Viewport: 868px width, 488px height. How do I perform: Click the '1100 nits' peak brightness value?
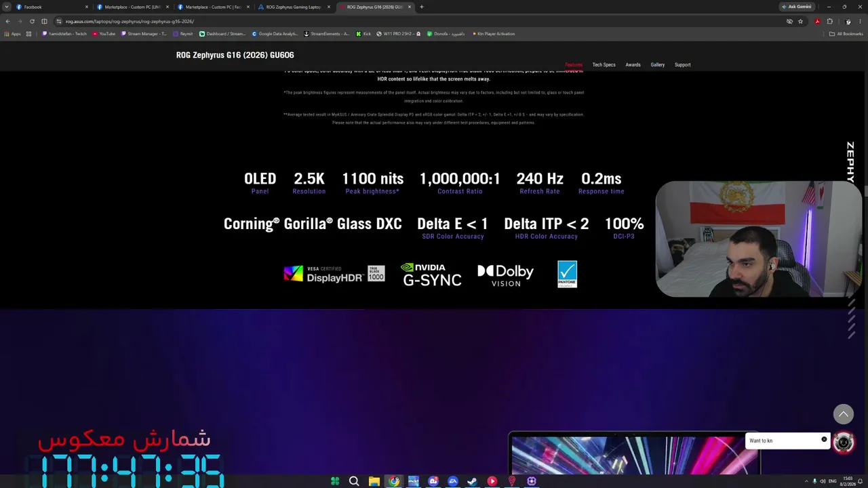coord(372,179)
